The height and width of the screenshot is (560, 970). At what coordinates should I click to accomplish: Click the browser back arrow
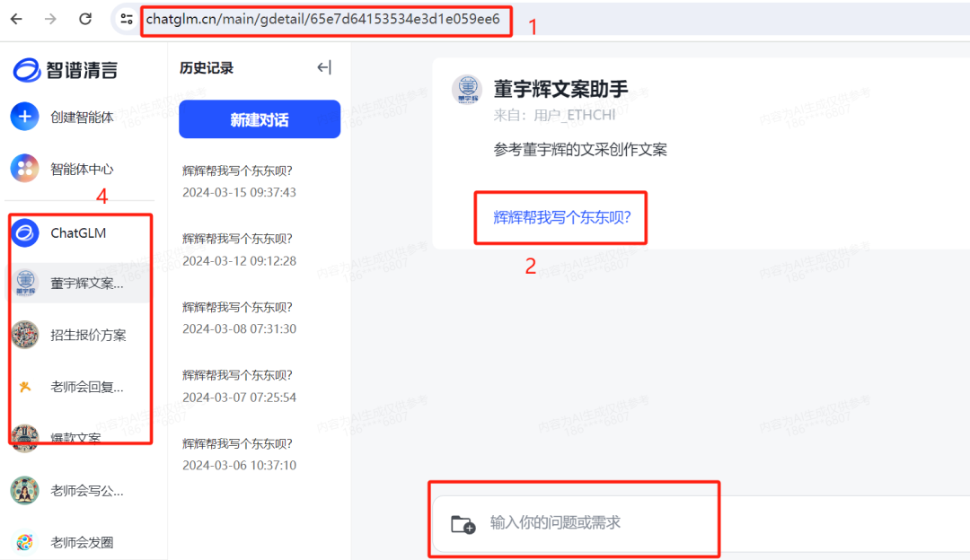(17, 19)
